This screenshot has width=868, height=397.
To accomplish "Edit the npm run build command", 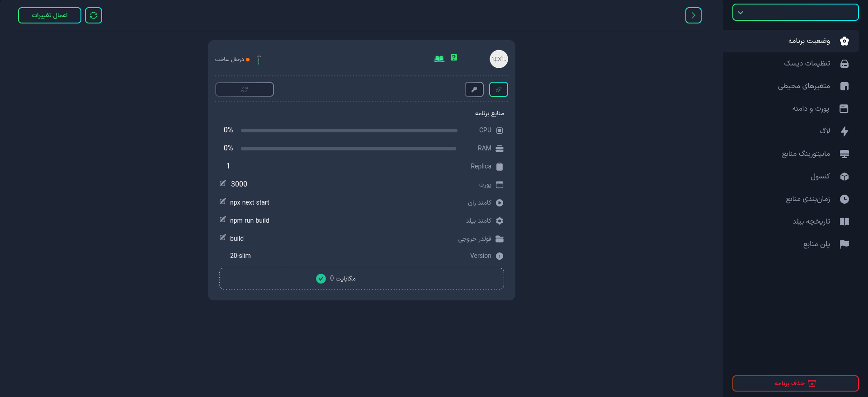I will (223, 219).
